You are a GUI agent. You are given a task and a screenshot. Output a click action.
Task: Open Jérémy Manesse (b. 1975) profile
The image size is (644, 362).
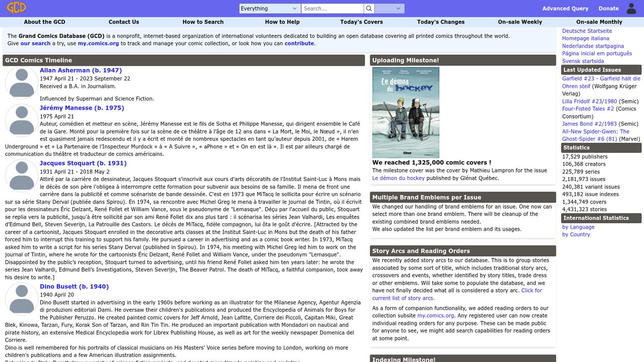[82, 108]
